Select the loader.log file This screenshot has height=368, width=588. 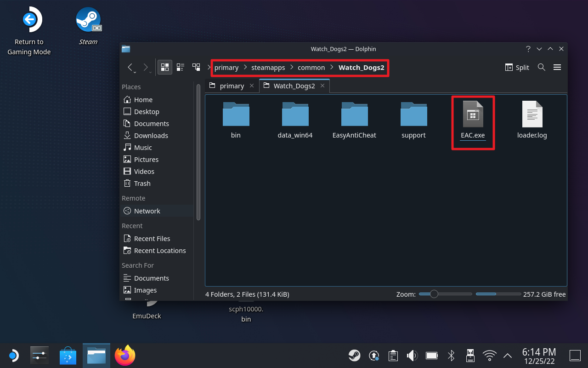[x=532, y=121]
